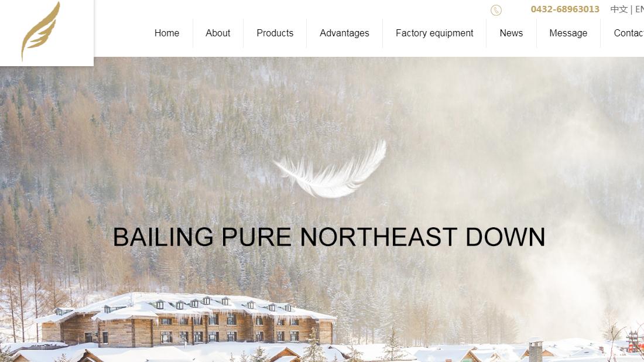Image resolution: width=644 pixels, height=362 pixels.
Task: Open the Message page
Action: click(x=568, y=33)
